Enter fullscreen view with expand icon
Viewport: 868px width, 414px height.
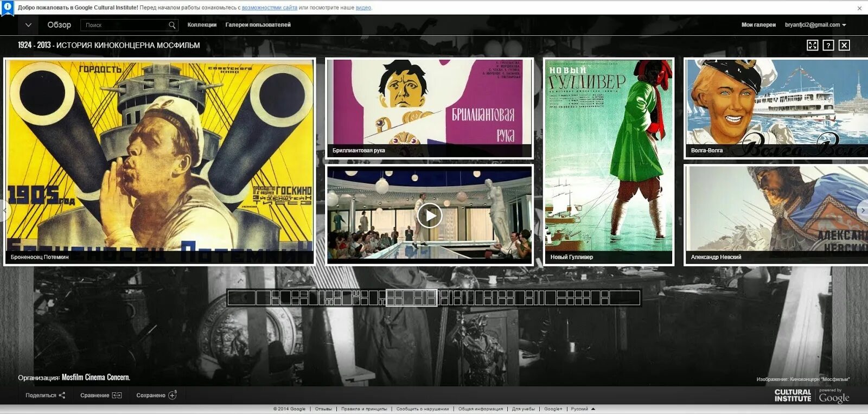click(812, 45)
